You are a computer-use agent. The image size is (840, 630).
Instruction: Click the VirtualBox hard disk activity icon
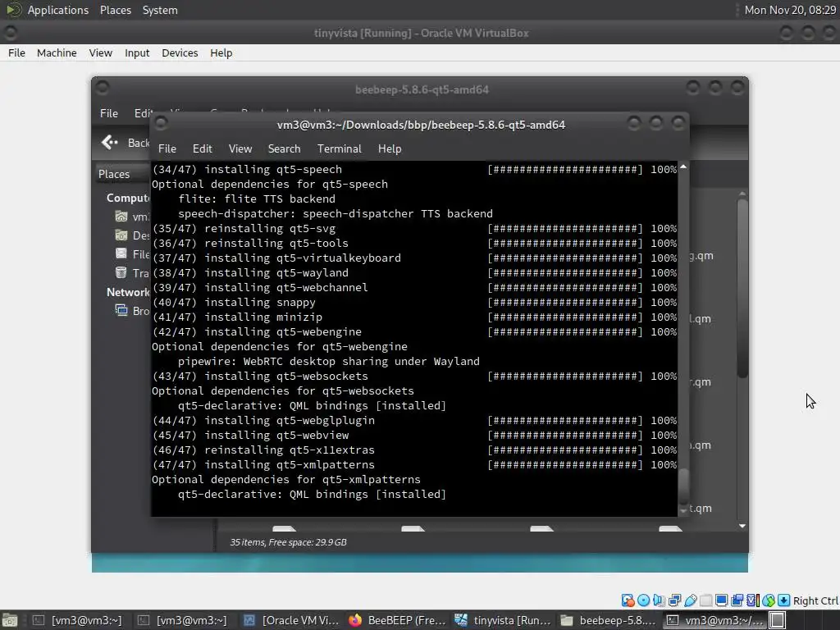(x=628, y=600)
